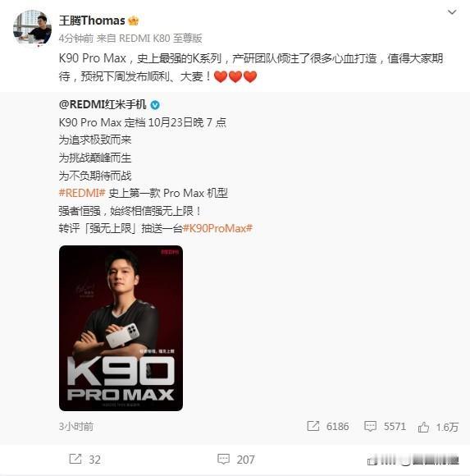Click the 3小时前 timestamp of original post

click(x=75, y=427)
